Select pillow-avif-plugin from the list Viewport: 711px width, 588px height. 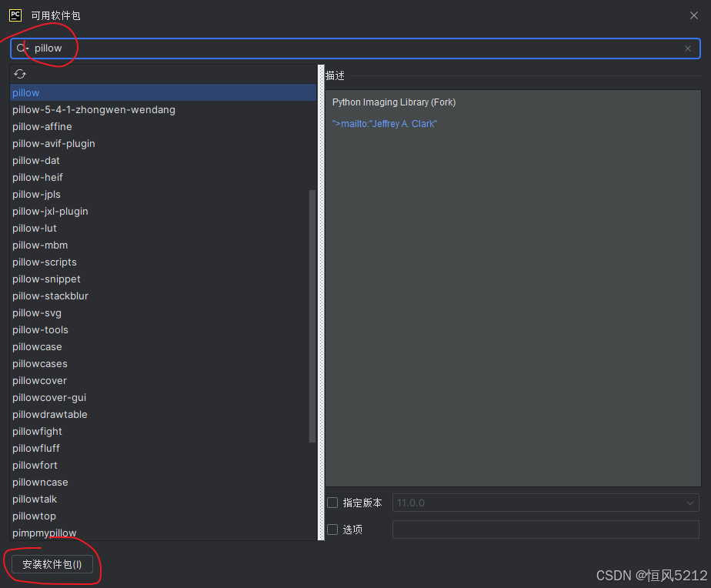pos(54,143)
